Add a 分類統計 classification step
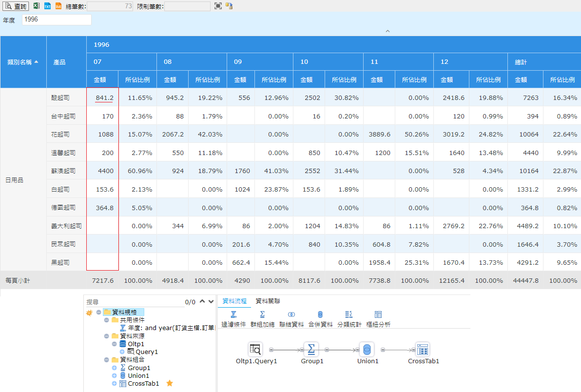 349,319
